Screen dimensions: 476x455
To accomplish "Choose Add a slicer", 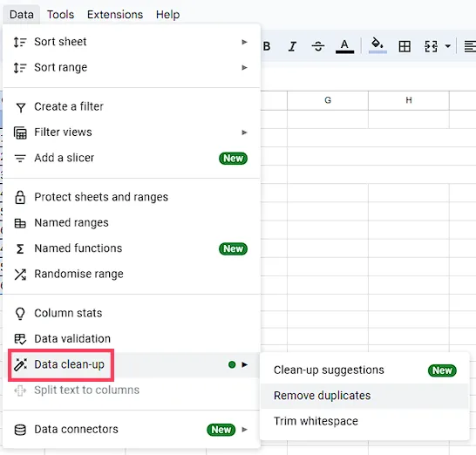I will pos(132,158).
